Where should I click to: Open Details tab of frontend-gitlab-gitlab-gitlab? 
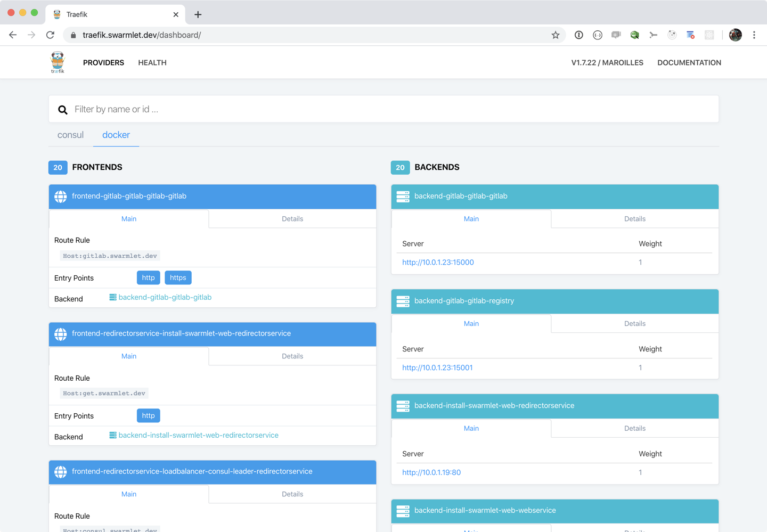(x=292, y=219)
